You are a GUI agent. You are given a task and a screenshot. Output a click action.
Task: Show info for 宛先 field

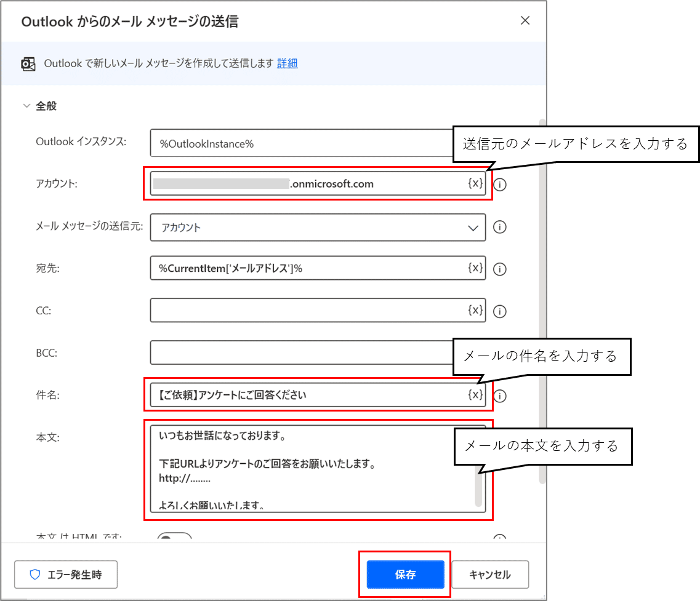[499, 269]
